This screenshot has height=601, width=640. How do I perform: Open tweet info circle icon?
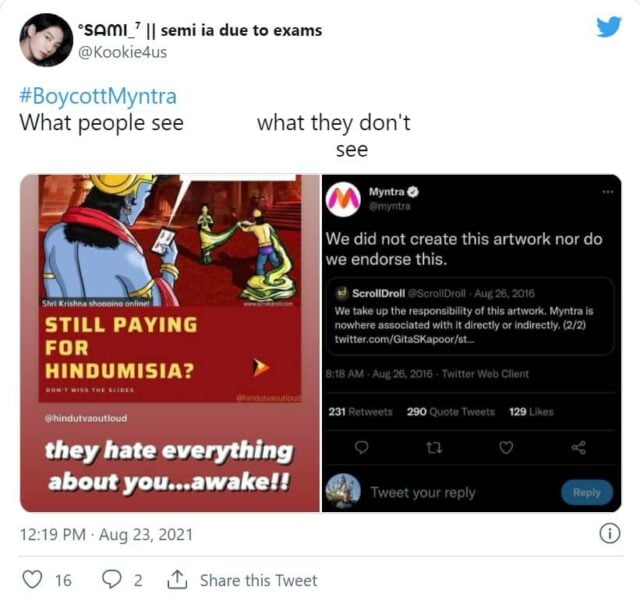click(610, 534)
